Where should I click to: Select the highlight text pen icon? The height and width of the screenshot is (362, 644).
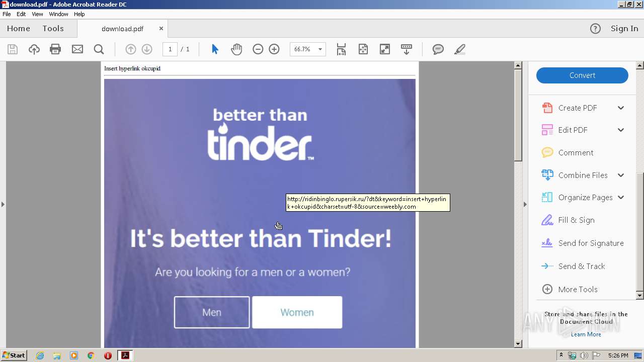459,49
